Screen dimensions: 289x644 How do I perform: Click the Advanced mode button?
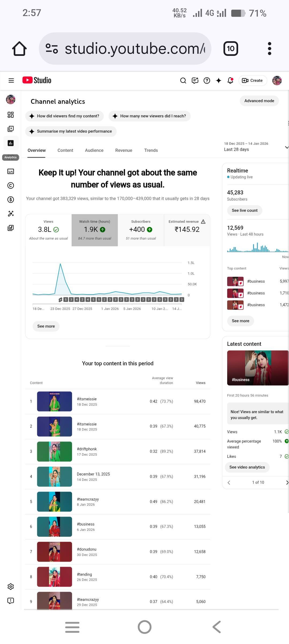coord(259,101)
